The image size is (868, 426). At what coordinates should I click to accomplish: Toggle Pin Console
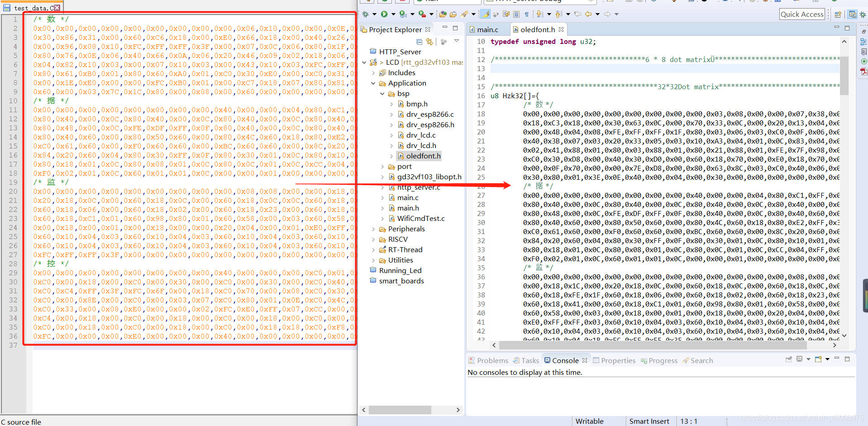click(789, 359)
